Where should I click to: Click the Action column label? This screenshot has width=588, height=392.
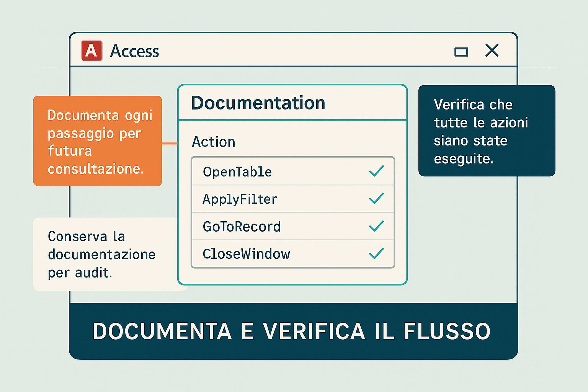(x=214, y=142)
